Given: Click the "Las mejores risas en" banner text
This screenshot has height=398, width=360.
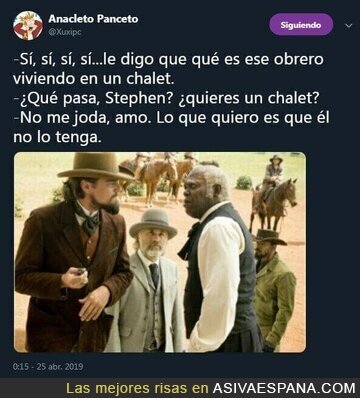Looking at the screenshot, I should (x=137, y=388).
